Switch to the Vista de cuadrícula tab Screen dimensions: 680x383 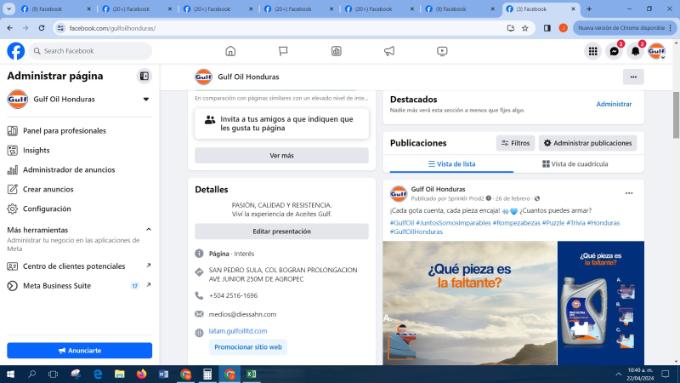tap(575, 164)
